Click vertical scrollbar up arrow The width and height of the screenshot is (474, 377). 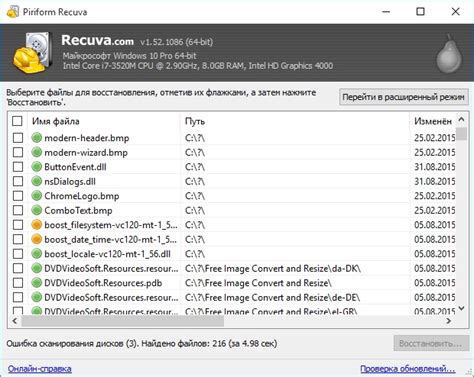point(461,119)
